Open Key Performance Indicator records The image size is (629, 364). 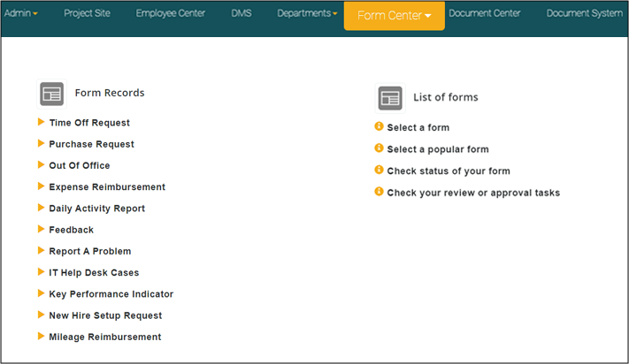(x=111, y=294)
